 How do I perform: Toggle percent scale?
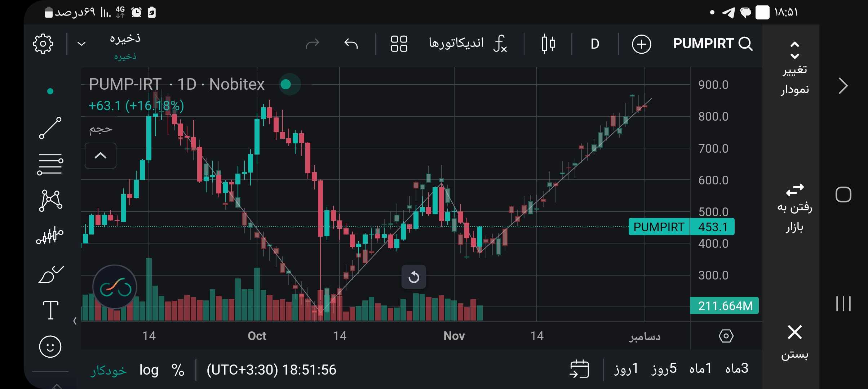pyautogui.click(x=178, y=370)
